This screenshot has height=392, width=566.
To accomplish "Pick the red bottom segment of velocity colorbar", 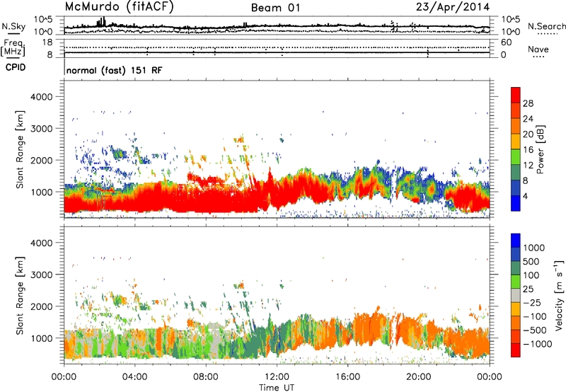I will [x=516, y=350].
